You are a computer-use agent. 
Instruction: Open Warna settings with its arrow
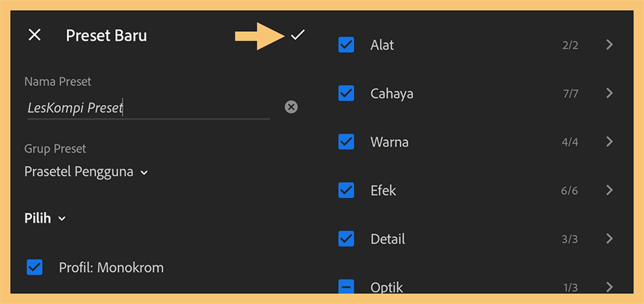pyautogui.click(x=609, y=142)
